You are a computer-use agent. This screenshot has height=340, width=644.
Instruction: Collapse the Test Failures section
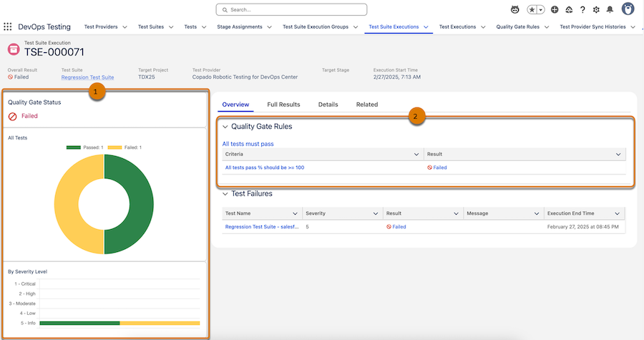[225, 194]
